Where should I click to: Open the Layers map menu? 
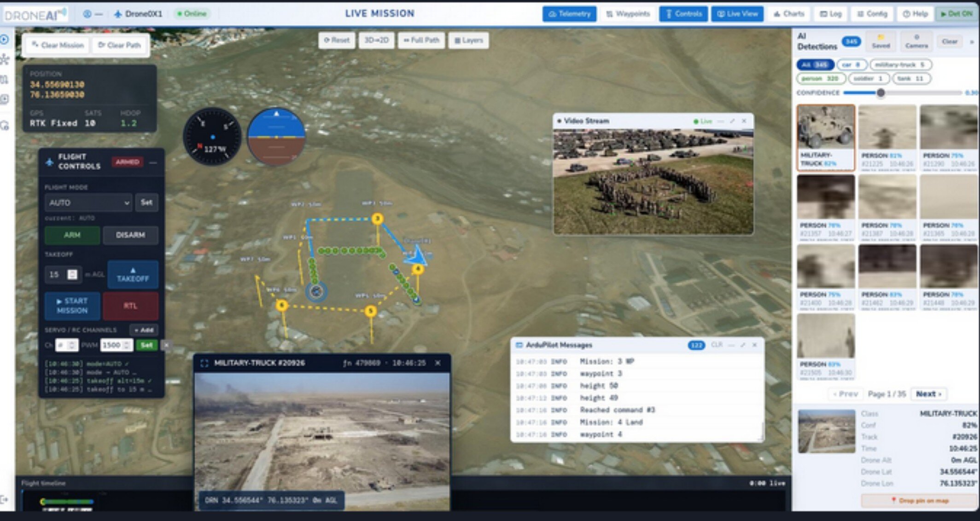[x=469, y=41]
